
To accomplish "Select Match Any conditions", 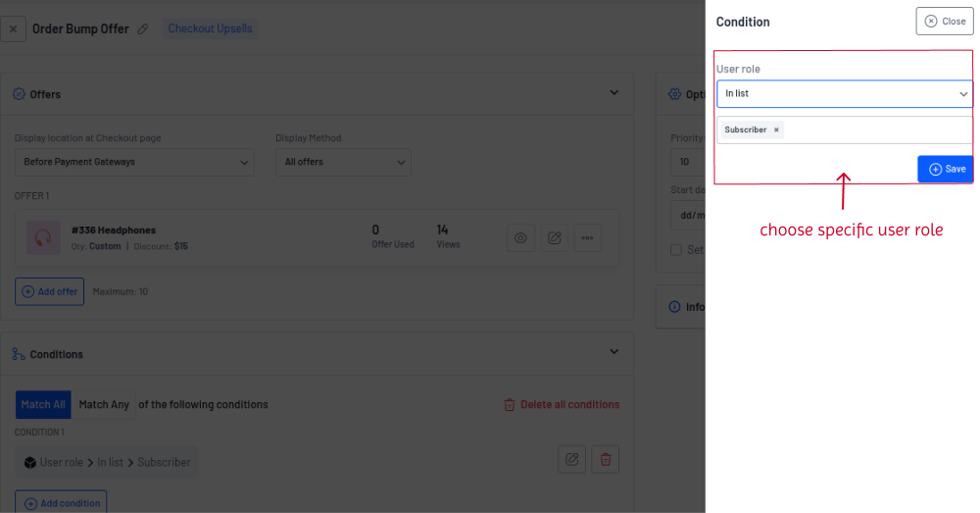I will (x=104, y=405).
